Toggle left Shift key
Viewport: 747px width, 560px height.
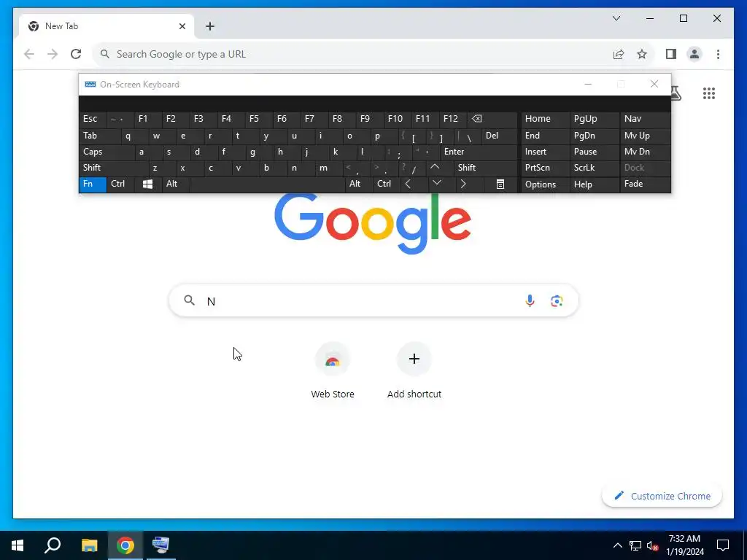tap(113, 168)
